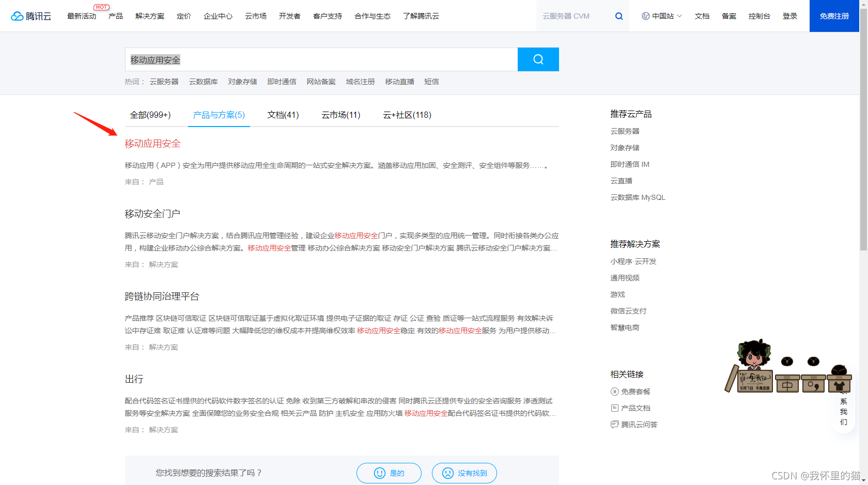Viewport: 868px width, 485px height.
Task: Open recommended solution 小程序·云开发
Action: (633, 261)
